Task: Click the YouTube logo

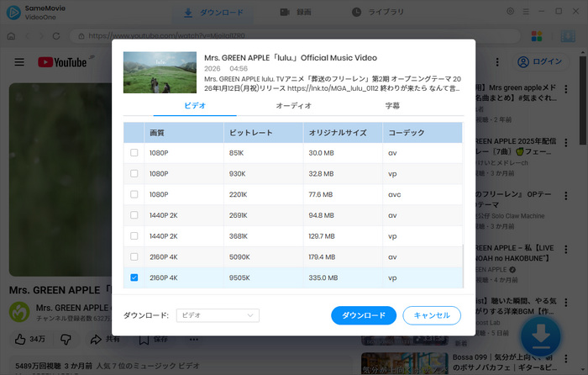Action: click(x=62, y=62)
